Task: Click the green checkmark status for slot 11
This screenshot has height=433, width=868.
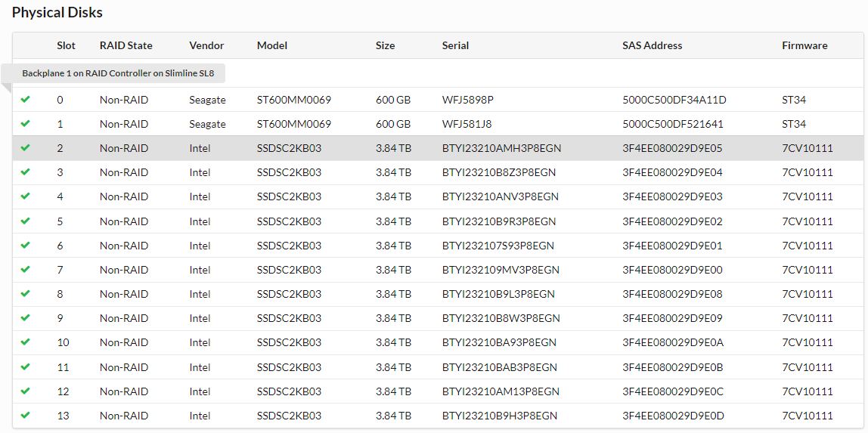Action: click(x=26, y=367)
